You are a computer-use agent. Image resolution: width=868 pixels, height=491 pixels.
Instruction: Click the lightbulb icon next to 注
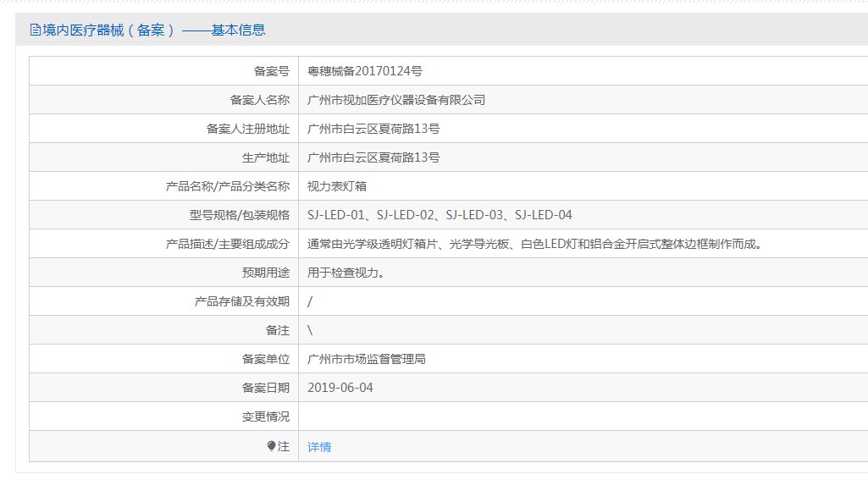pos(271,446)
